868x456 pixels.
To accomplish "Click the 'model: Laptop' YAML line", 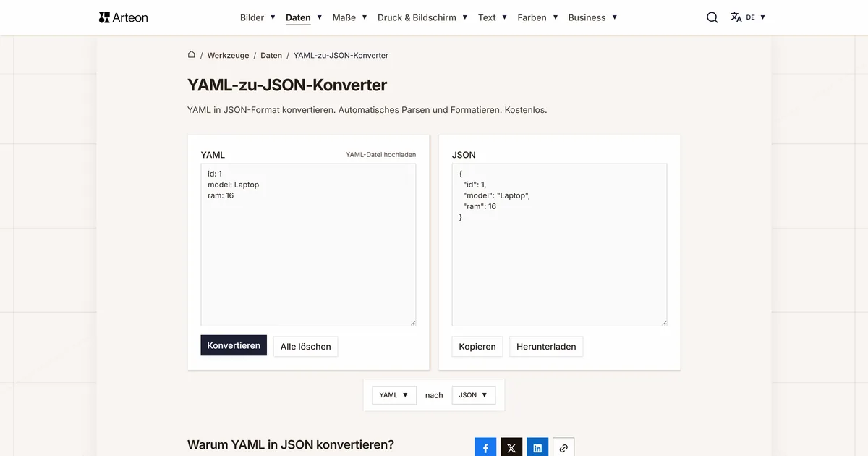I will [x=233, y=185].
